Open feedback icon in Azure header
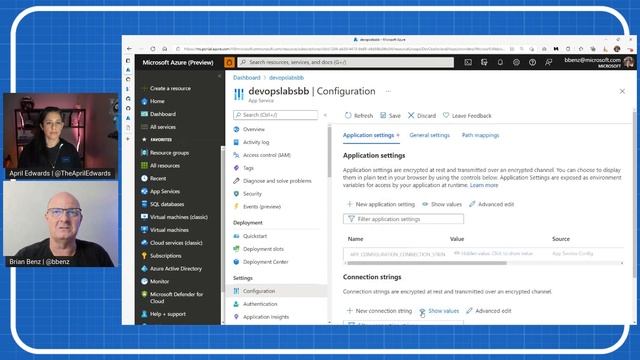The height and width of the screenshot is (360, 640). (x=548, y=62)
